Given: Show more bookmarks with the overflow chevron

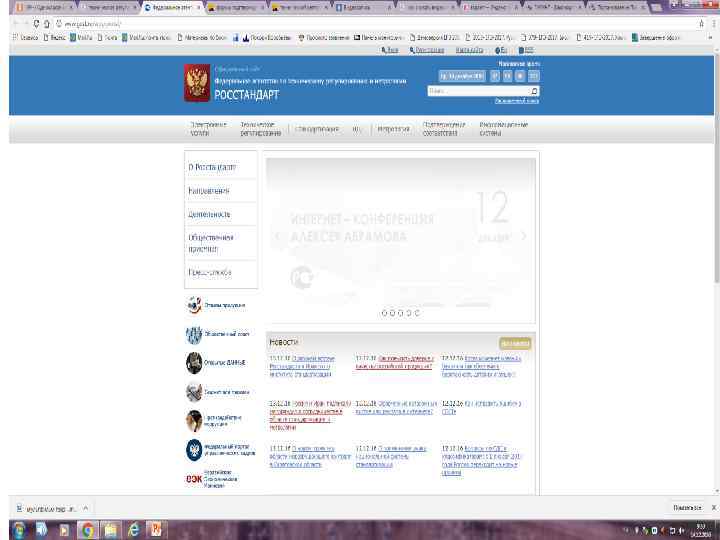Looking at the screenshot, I should (x=710, y=38).
